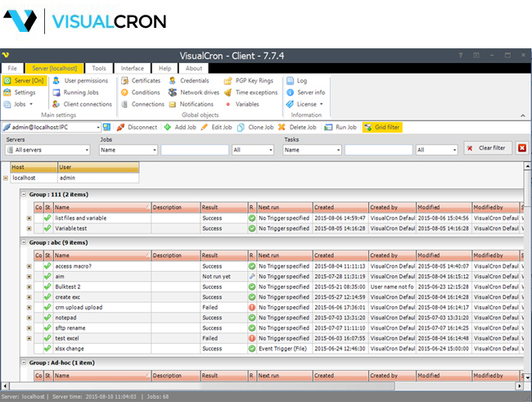Open Conditions global object
The width and height of the screenshot is (532, 402).
click(x=141, y=93)
